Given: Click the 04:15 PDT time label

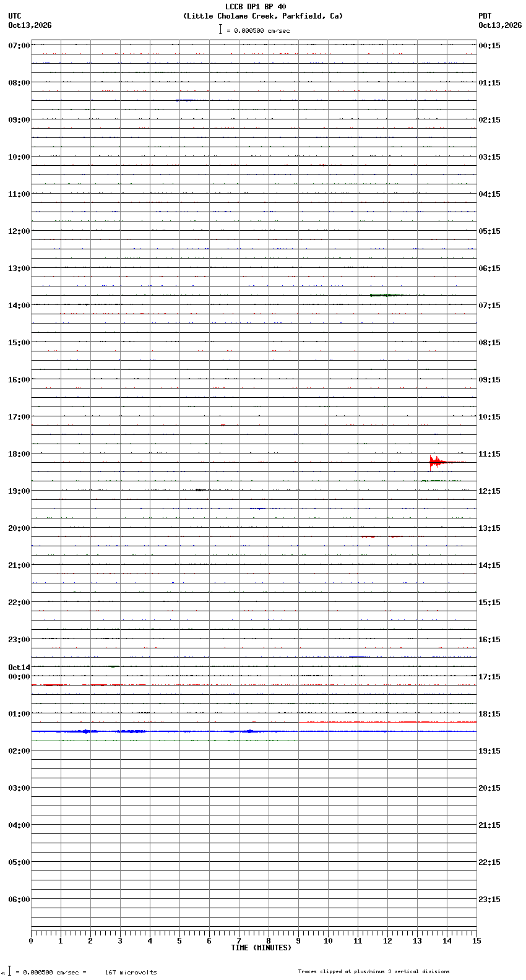Looking at the screenshot, I should [489, 194].
